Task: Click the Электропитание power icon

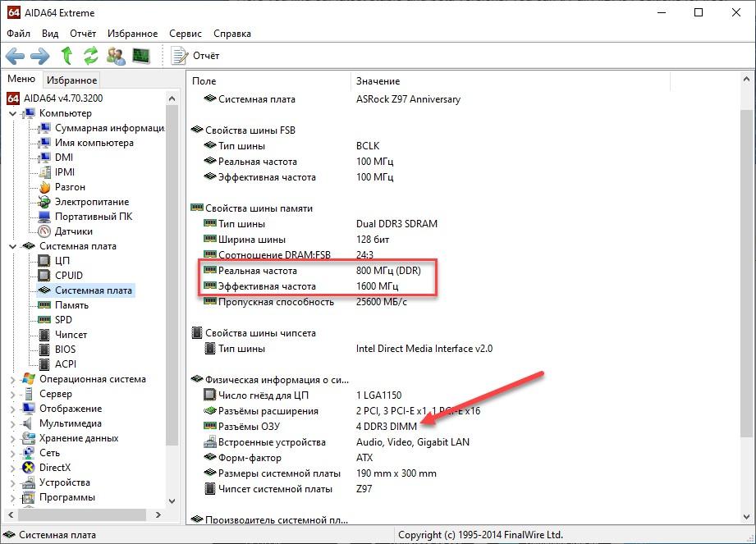Action: (x=44, y=202)
